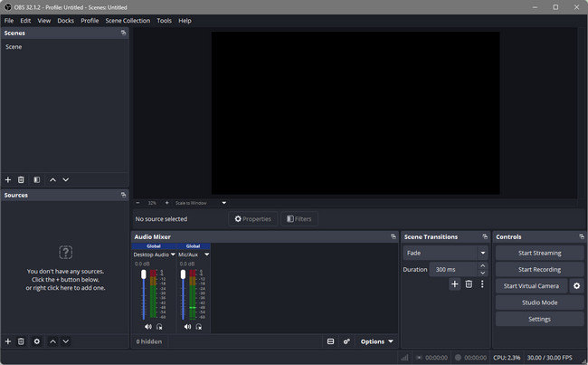
Task: Select the Scene item in Scenes list
Action: coord(65,46)
